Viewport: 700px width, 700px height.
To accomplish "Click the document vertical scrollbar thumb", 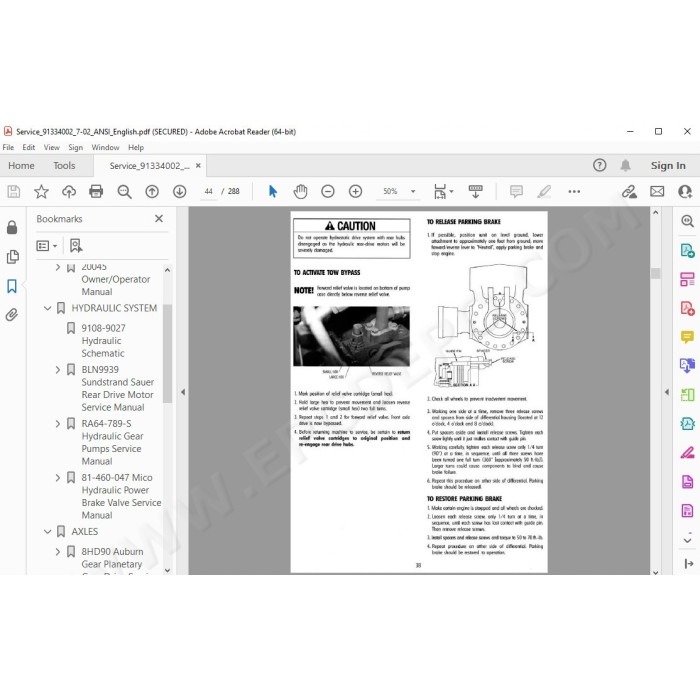I will point(655,273).
